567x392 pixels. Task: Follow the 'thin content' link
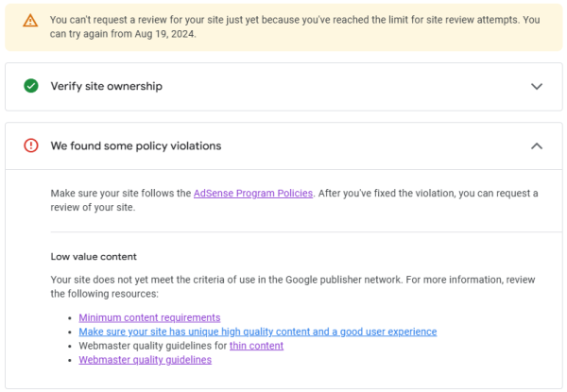[x=256, y=346]
